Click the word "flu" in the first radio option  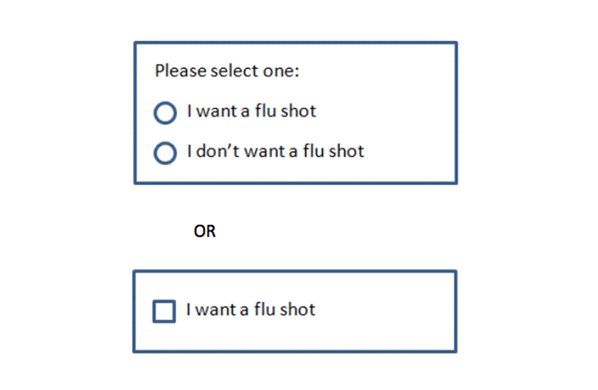[265, 111]
